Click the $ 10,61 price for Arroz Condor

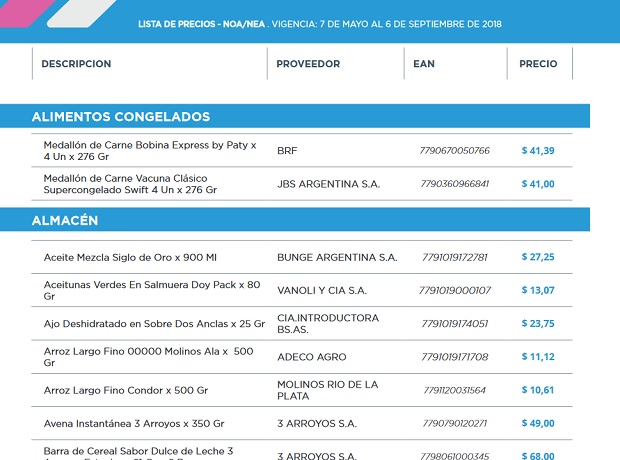coord(538,390)
